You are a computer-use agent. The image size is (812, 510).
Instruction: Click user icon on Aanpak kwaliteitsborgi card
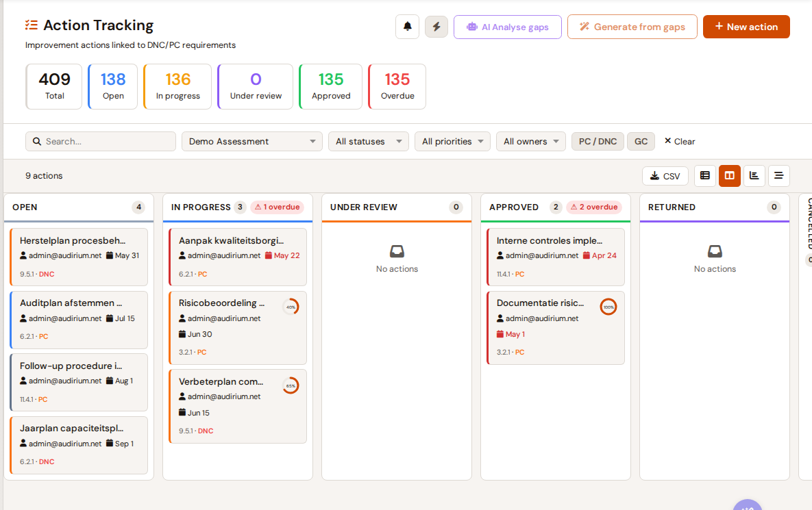pyautogui.click(x=182, y=255)
